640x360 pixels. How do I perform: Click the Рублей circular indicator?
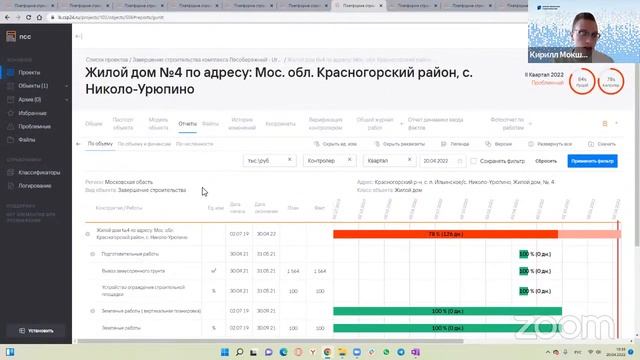pos(582,82)
